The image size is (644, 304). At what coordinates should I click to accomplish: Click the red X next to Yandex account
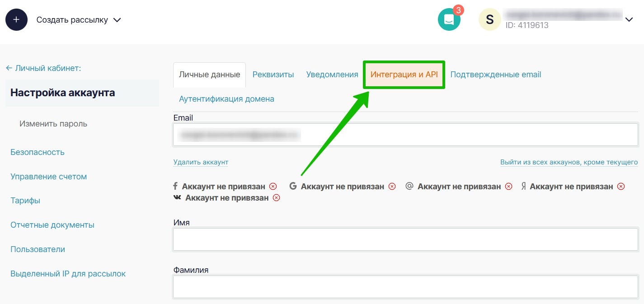(621, 187)
